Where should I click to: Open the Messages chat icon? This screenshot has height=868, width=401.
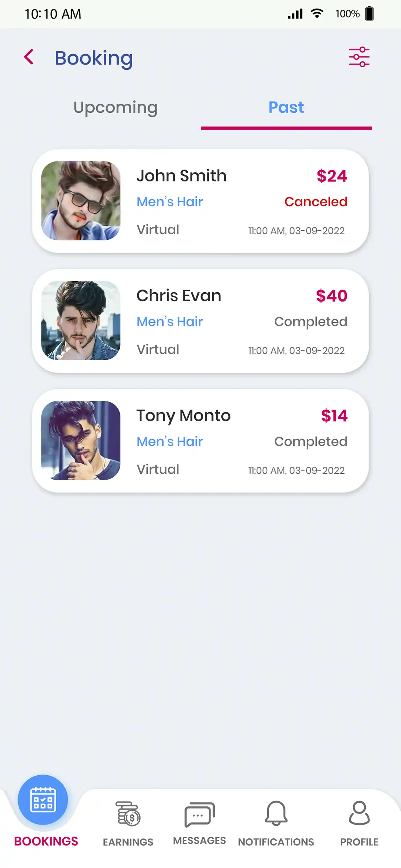click(199, 815)
